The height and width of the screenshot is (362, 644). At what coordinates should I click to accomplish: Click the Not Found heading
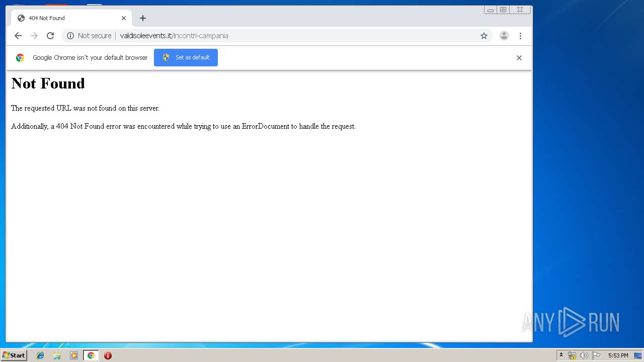click(x=48, y=83)
